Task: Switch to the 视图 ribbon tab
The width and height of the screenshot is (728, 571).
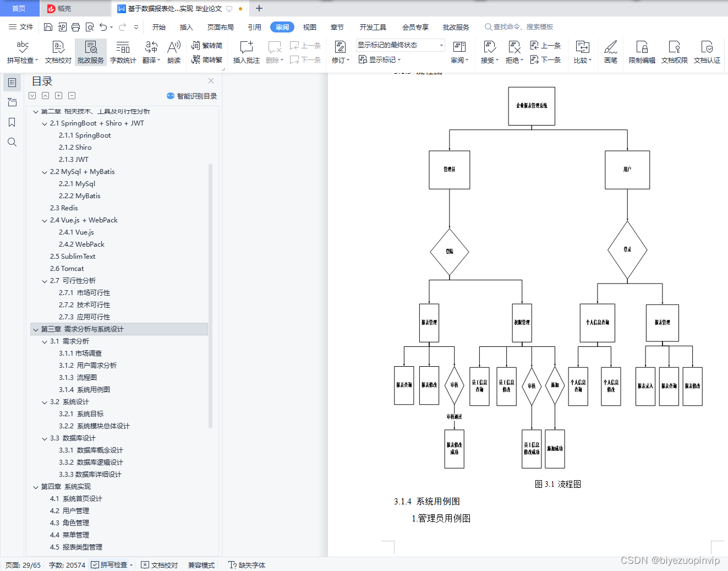Action: click(309, 27)
